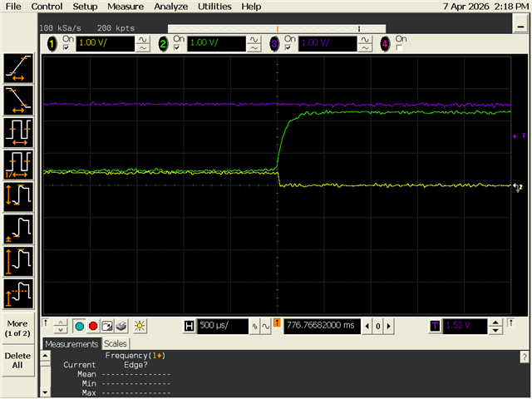This screenshot has width=532, height=399.
Task: Zoom in the horizontal timebase with the narrow wave icon
Action: 255,327
